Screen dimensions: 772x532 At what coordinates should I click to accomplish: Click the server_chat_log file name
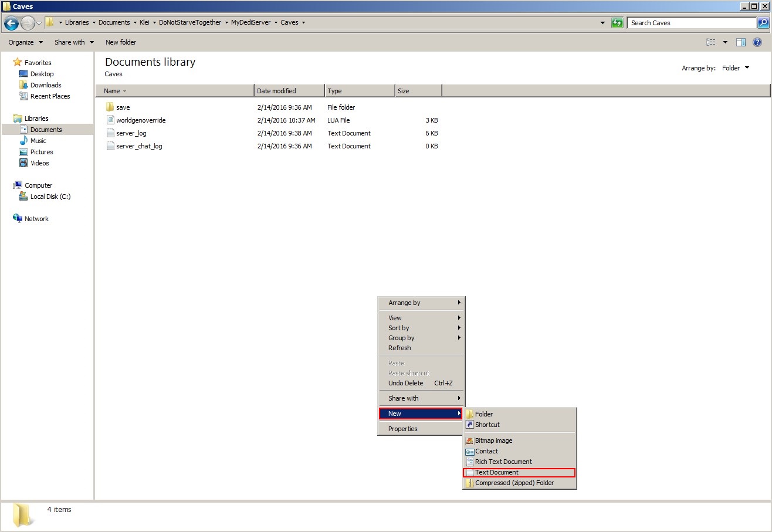click(x=139, y=146)
